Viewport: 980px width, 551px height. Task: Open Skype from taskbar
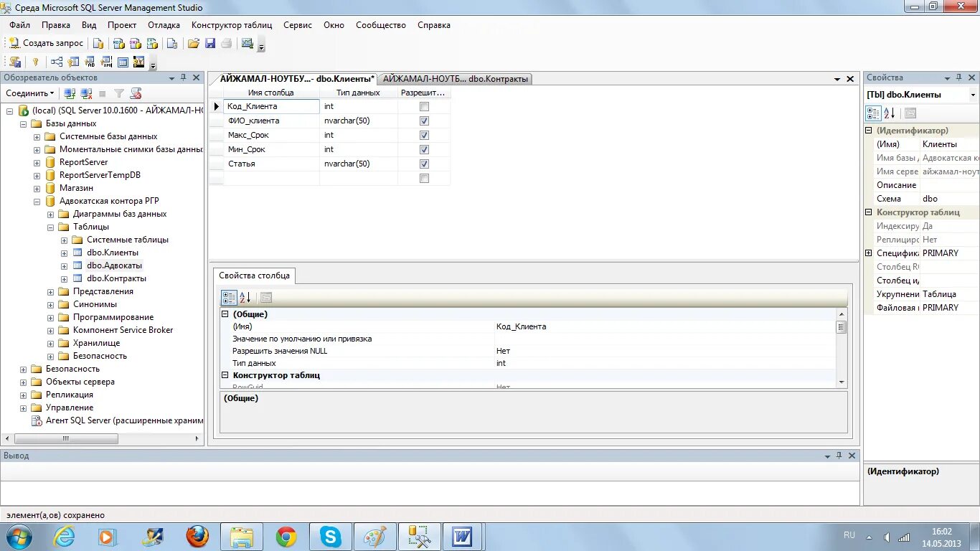pyautogui.click(x=331, y=537)
